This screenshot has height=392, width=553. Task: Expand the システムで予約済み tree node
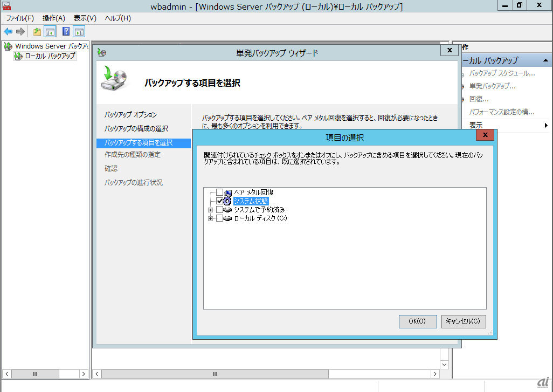pyautogui.click(x=211, y=210)
